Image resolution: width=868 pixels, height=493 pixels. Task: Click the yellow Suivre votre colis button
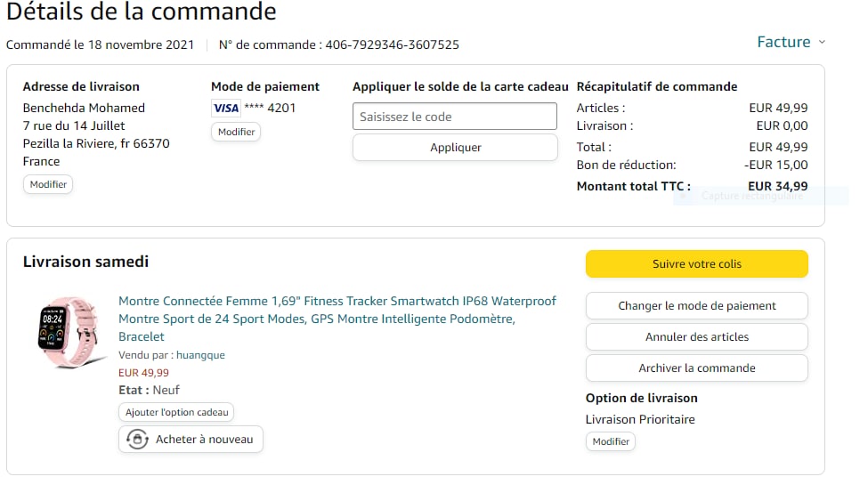click(696, 263)
